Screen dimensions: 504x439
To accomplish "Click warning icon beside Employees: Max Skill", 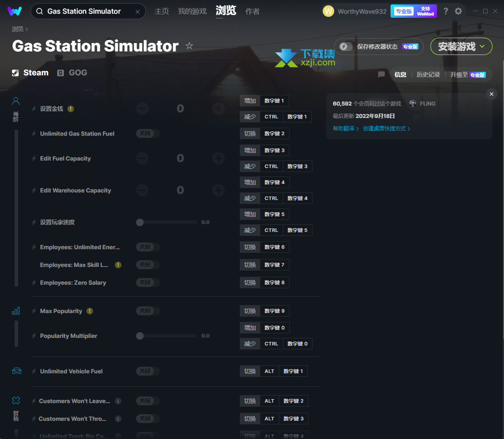I will (x=118, y=265).
